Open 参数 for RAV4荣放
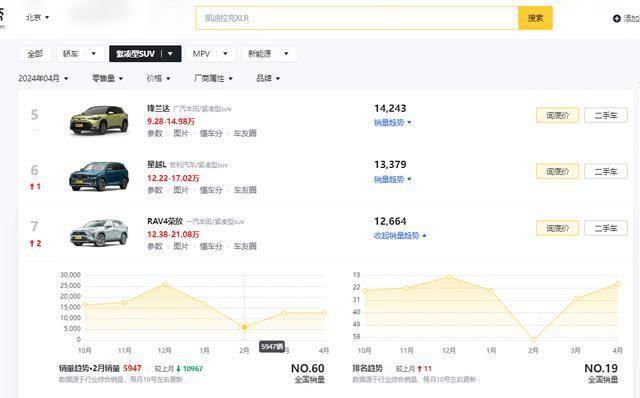This screenshot has width=640, height=398. coord(155,247)
